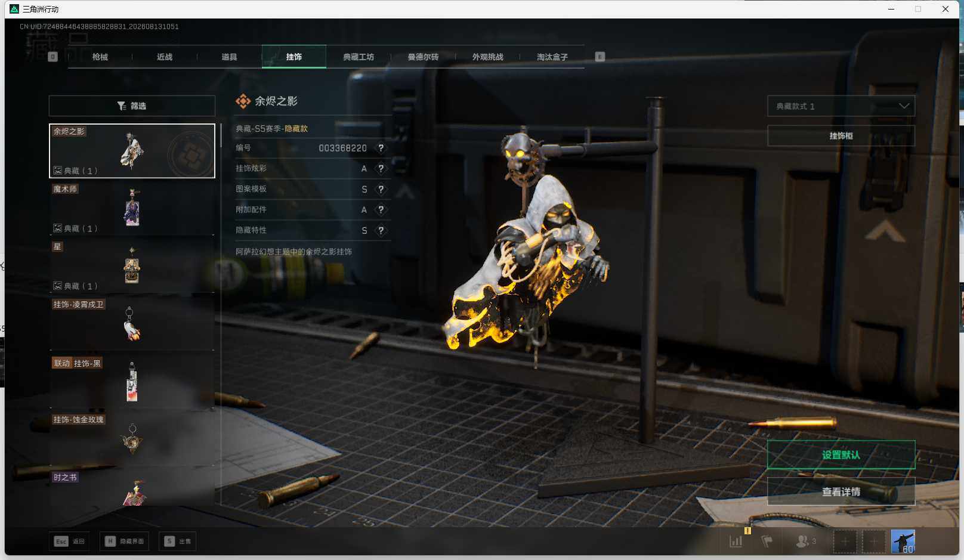Click the help icon for 挂饰炫彩
Screen dimensions: 964x560
pos(381,169)
